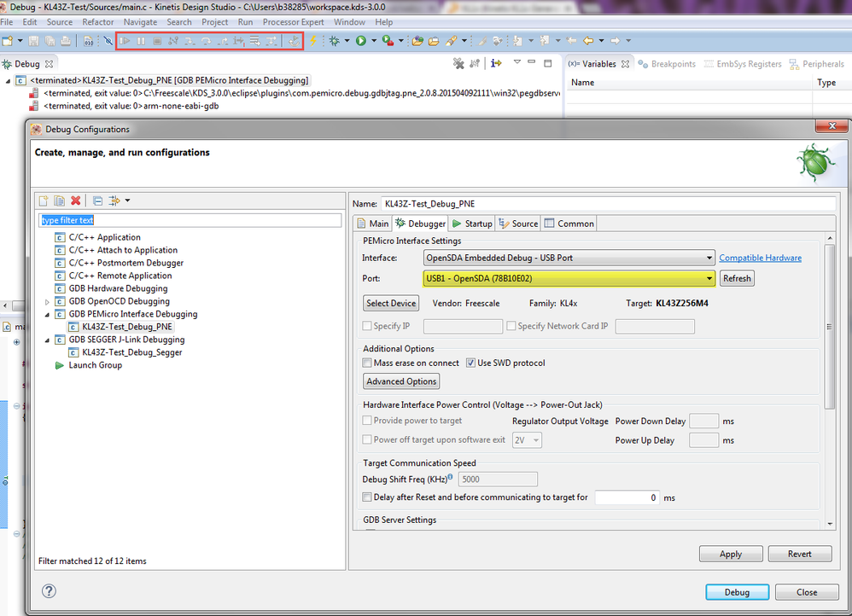Expand GDB OpenOCD Debugging node
The width and height of the screenshot is (852, 616).
tap(47, 301)
